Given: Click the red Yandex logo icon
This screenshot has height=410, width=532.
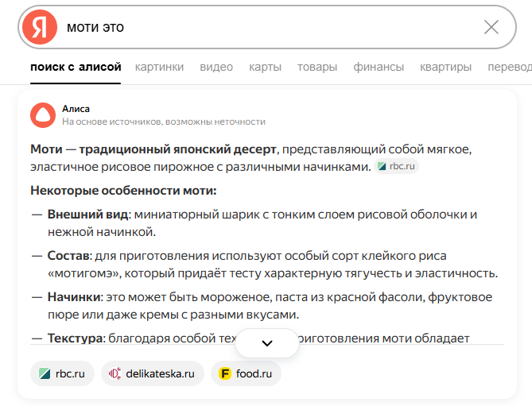Looking at the screenshot, I should 39,27.
